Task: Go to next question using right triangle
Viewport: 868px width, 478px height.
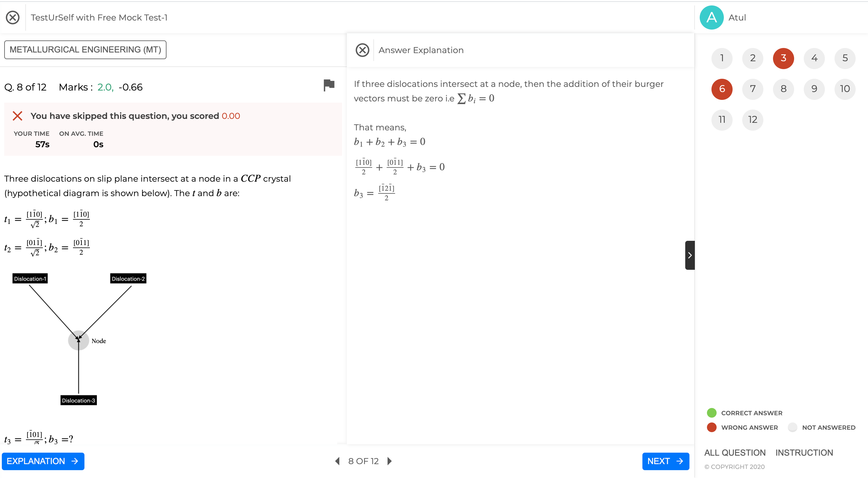Action: click(x=390, y=461)
